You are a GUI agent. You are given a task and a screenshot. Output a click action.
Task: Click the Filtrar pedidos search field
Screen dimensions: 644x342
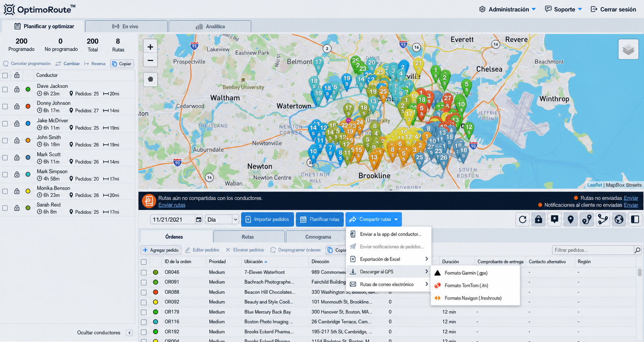pyautogui.click(x=593, y=250)
